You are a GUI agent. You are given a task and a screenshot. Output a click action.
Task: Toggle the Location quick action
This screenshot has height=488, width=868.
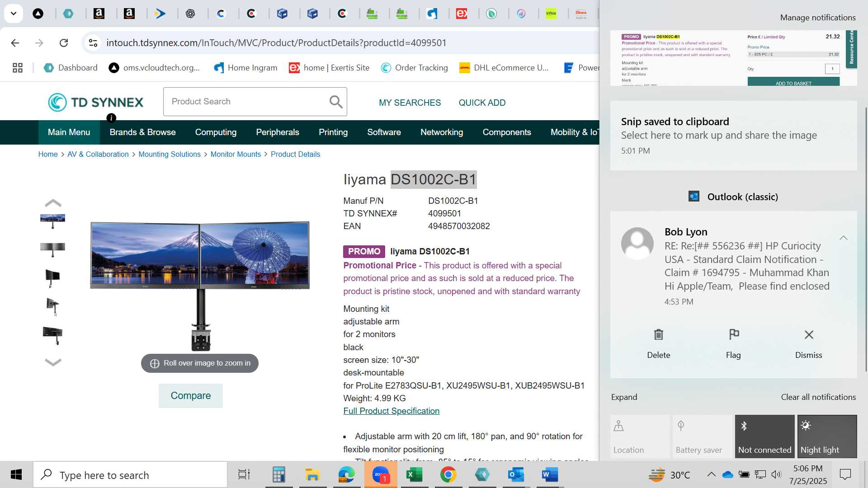click(x=640, y=436)
